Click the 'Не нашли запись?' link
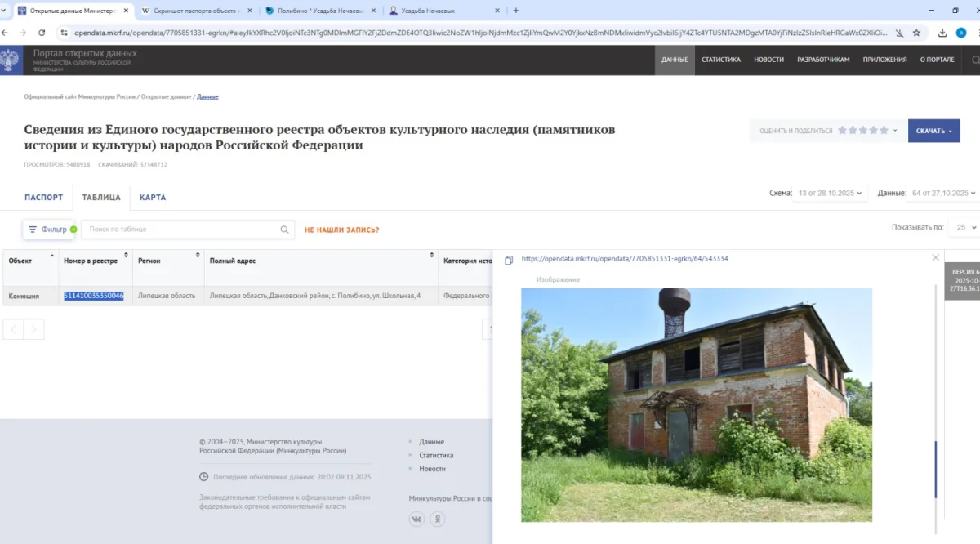This screenshot has width=980, height=544. (341, 230)
